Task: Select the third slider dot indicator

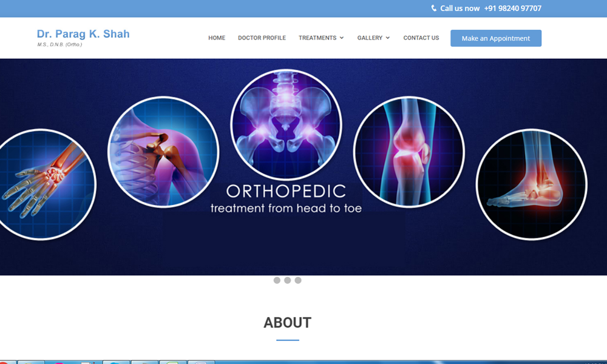Action: pos(297,280)
